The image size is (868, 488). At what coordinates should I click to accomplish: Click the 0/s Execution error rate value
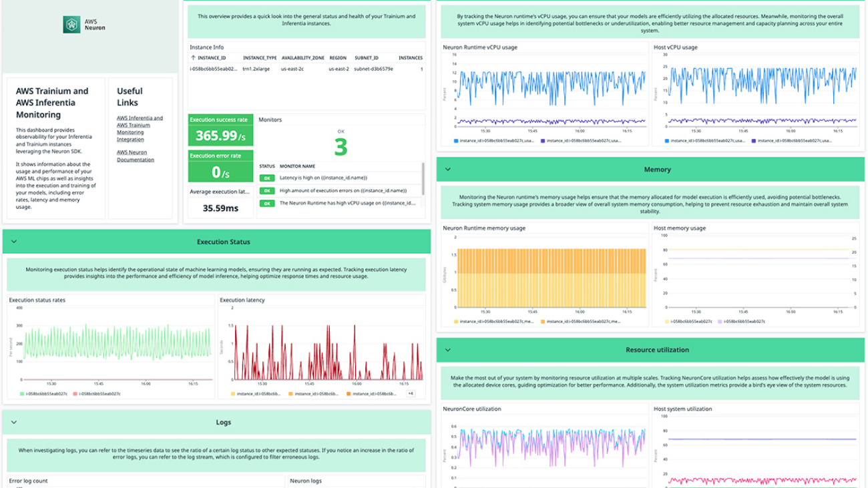(x=221, y=172)
